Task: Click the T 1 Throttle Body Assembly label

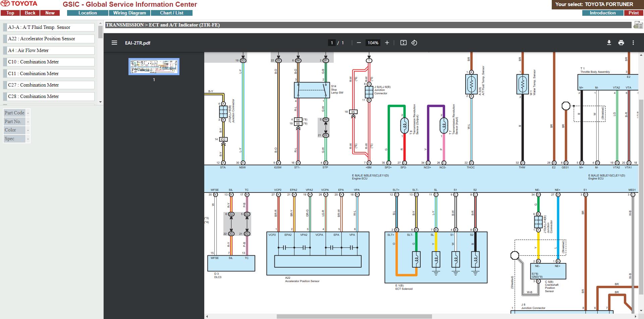Action: coord(595,70)
